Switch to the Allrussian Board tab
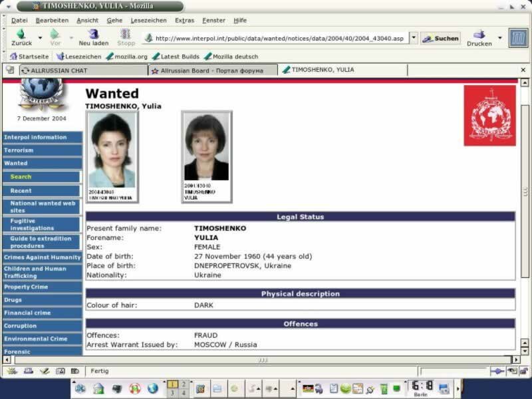 (x=213, y=70)
